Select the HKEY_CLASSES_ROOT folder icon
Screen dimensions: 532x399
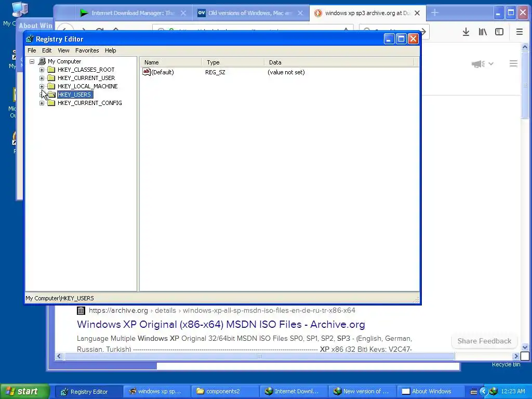(51, 70)
